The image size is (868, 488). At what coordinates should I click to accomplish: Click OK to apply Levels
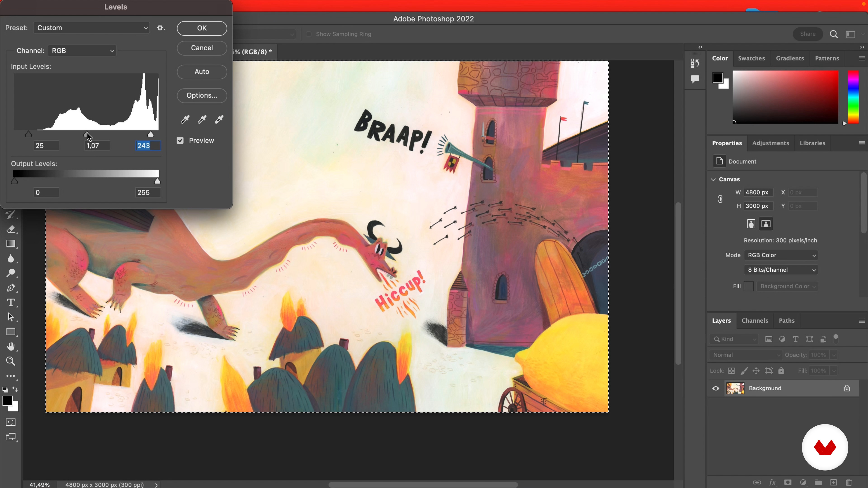pyautogui.click(x=202, y=28)
